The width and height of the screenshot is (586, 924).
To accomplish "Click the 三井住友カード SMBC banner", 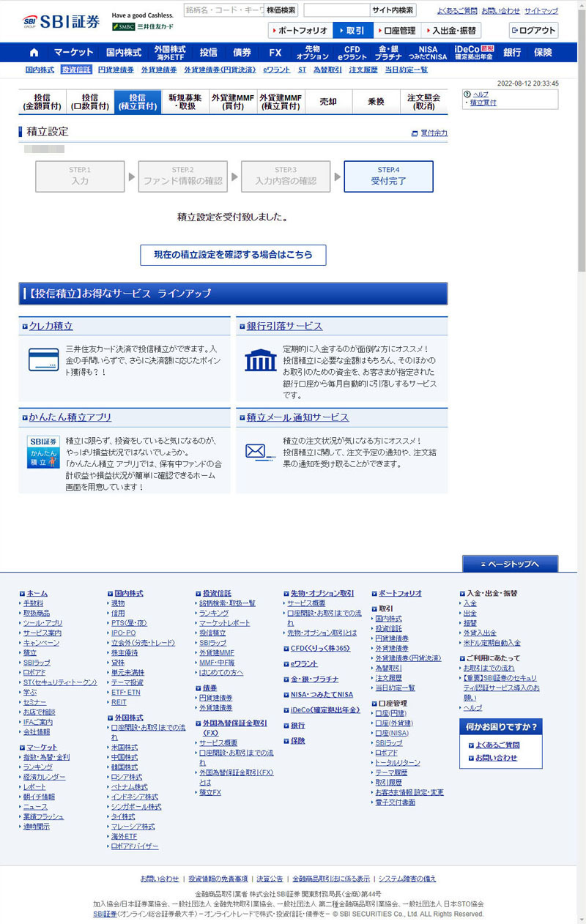I will click(x=142, y=26).
